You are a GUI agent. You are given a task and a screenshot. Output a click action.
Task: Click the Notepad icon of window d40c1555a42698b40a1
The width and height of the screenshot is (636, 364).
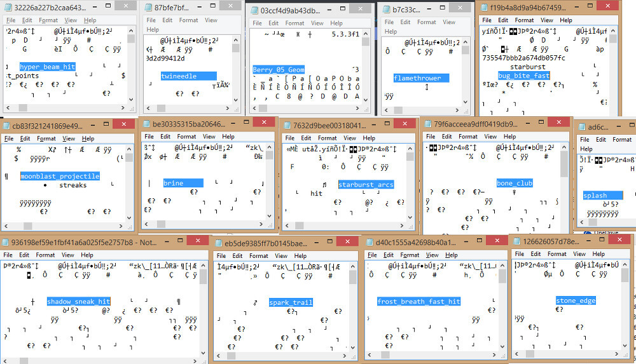coord(370,242)
